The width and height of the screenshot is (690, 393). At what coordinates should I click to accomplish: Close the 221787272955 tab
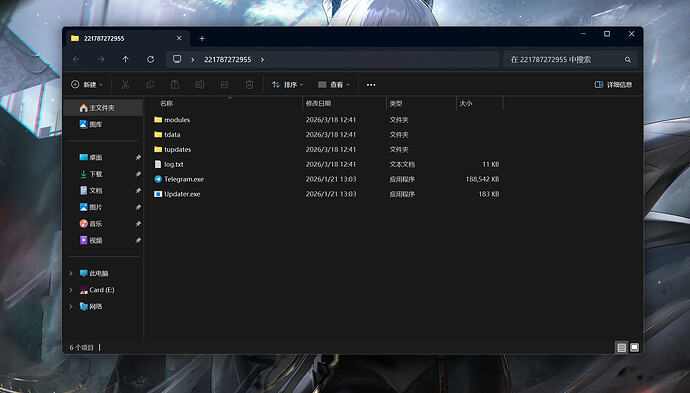(179, 38)
